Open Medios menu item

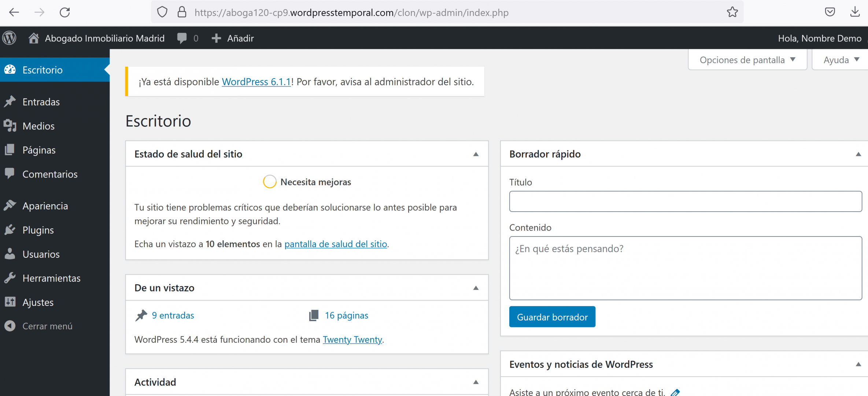55,126
